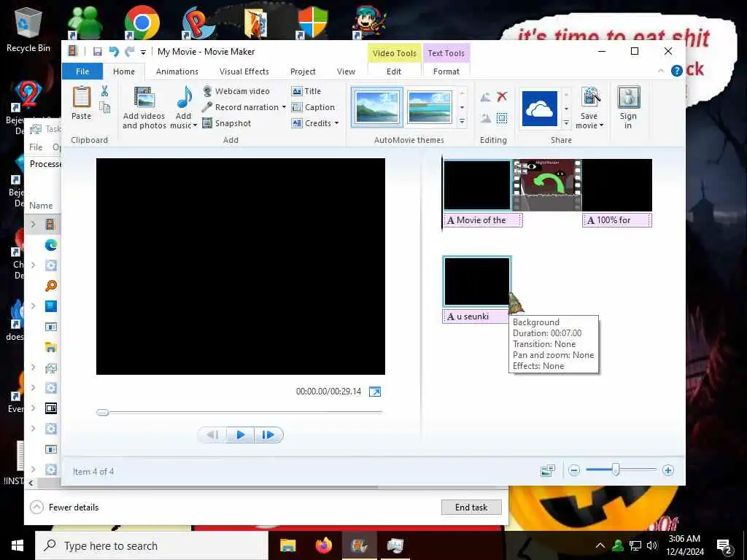The image size is (747, 560).
Task: Open the Credits dropdown arrow
Action: pos(337,123)
